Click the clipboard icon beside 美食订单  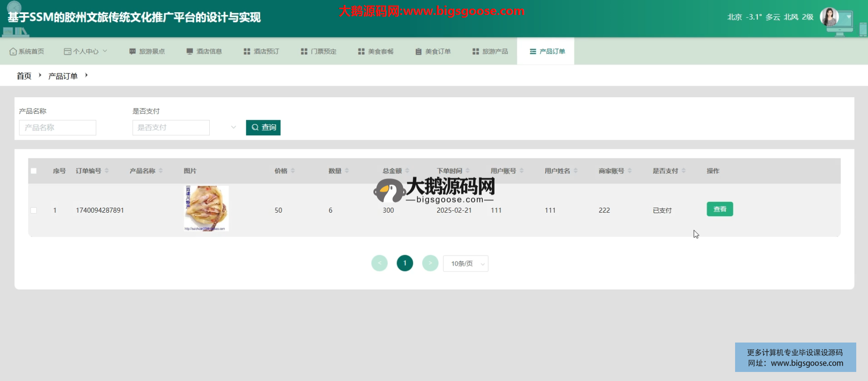[418, 52]
